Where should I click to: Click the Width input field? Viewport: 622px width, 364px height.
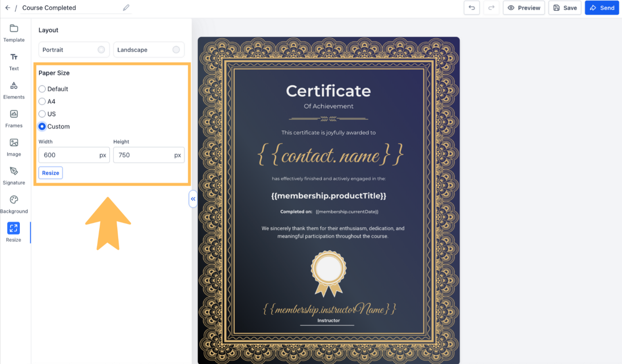tap(74, 155)
